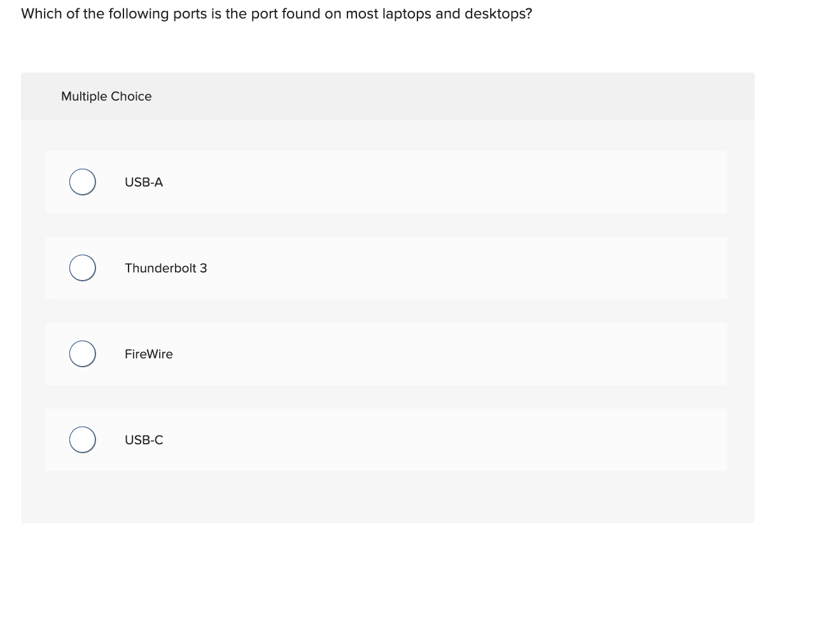The image size is (840, 620).
Task: Click the FireWire option label text
Action: tap(149, 354)
